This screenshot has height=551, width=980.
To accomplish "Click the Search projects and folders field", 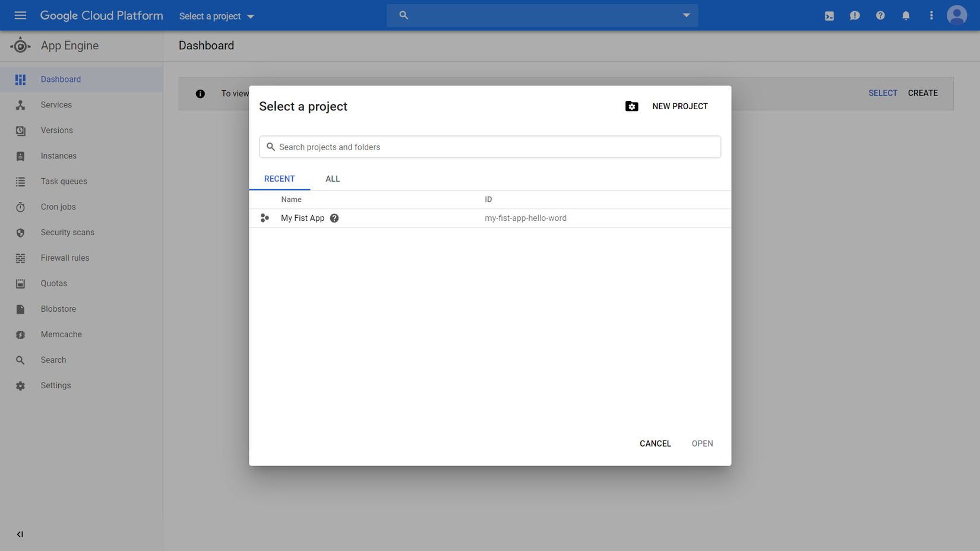I will pos(490,147).
